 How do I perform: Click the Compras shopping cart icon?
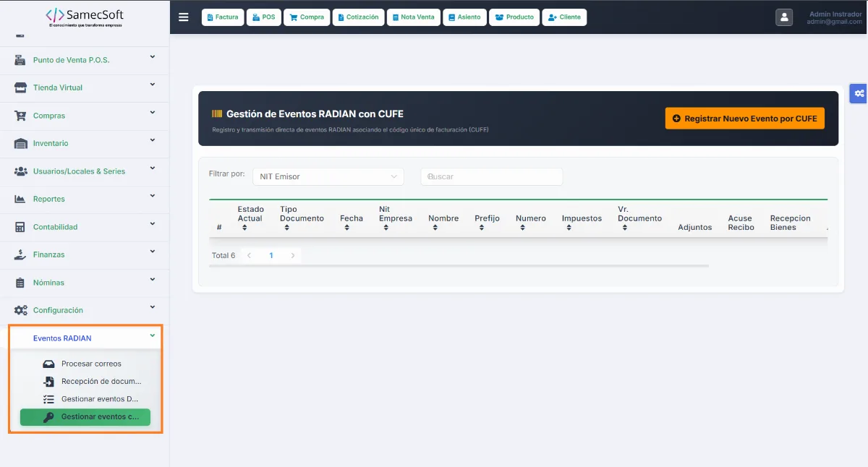20,116
